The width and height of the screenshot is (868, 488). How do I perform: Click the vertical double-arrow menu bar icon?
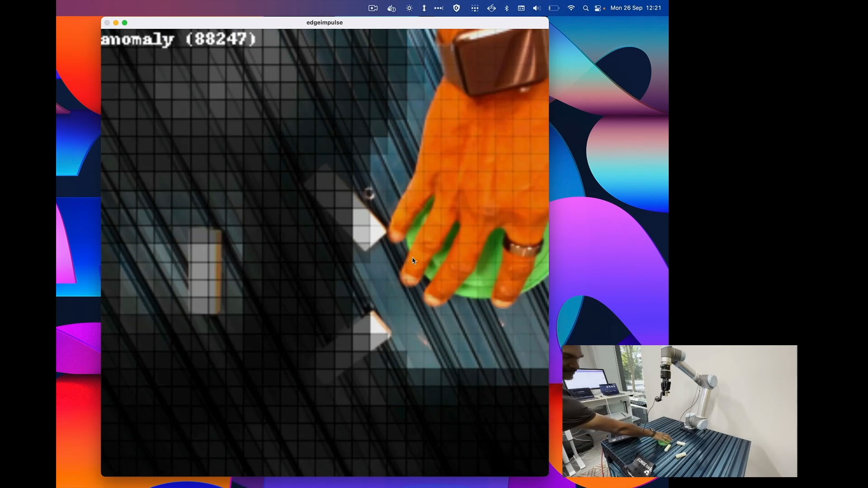(x=424, y=8)
